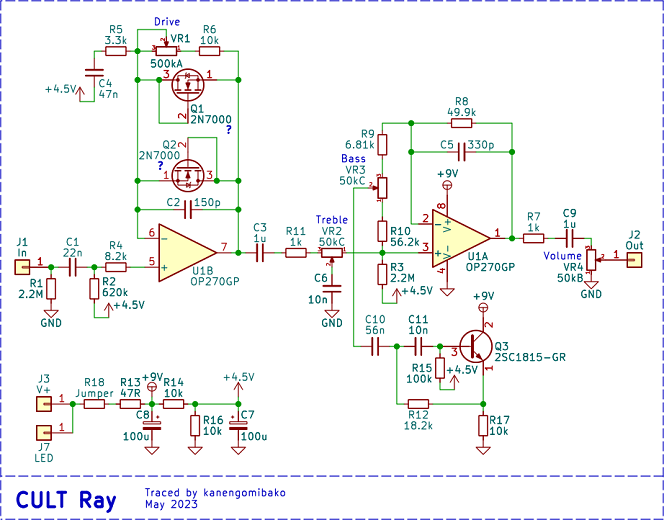Screen dimensions: 664x520
Task: Click the C8 100u polarized capacitor
Action: pyautogui.click(x=152, y=426)
